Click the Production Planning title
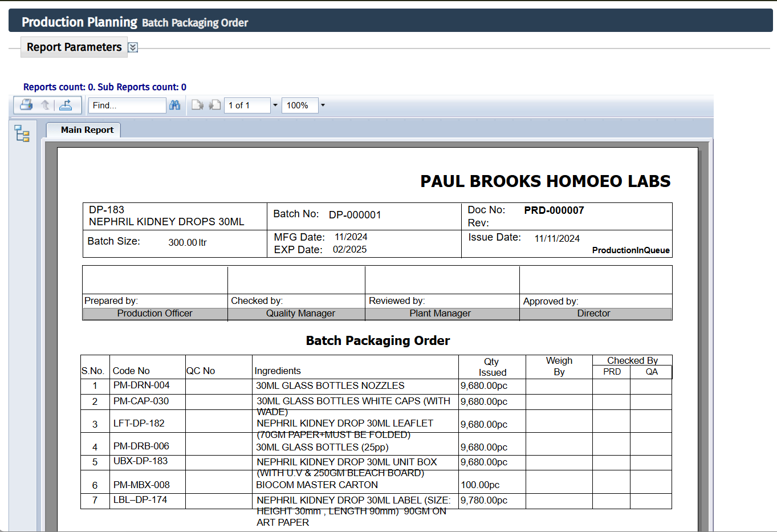Viewport: 777px width, 532px height. (79, 22)
